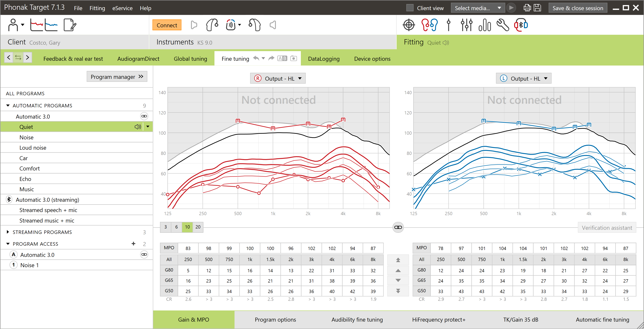Click the single slider pin icon
The width and height of the screenshot is (644, 329).
tap(448, 25)
